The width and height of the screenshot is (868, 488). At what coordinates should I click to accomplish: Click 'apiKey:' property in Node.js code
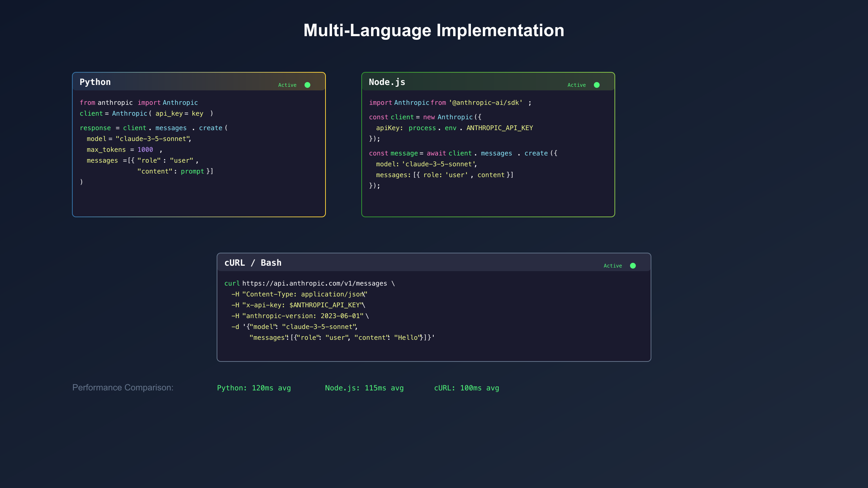click(x=390, y=128)
